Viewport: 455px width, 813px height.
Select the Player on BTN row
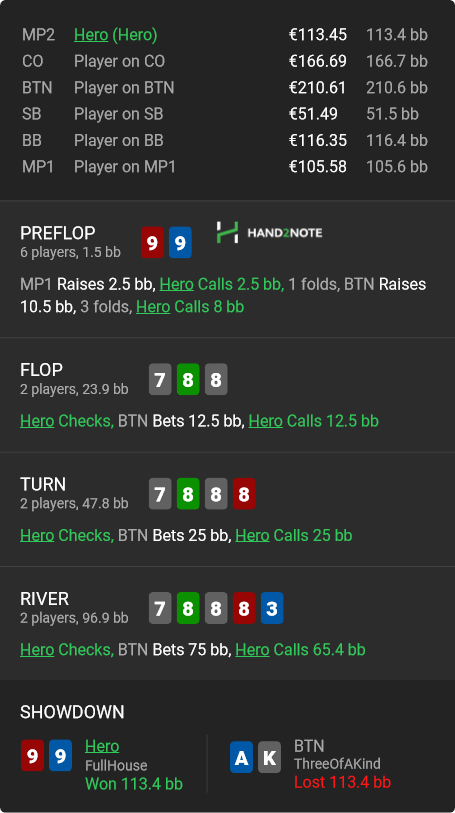coord(225,88)
